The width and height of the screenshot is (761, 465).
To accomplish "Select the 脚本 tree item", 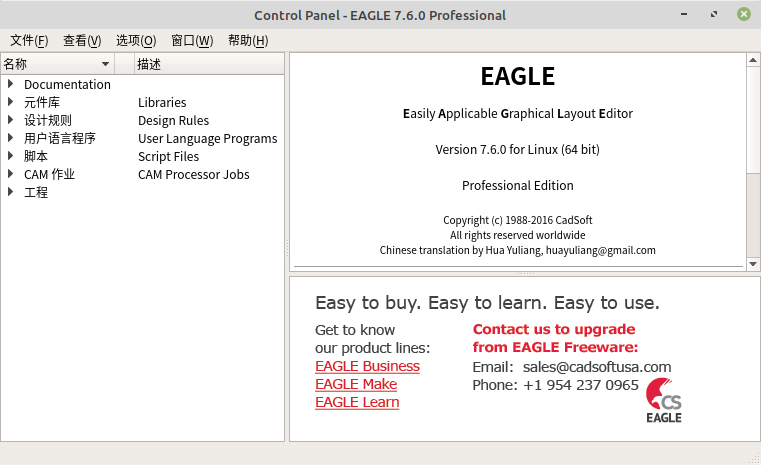I will pos(36,156).
